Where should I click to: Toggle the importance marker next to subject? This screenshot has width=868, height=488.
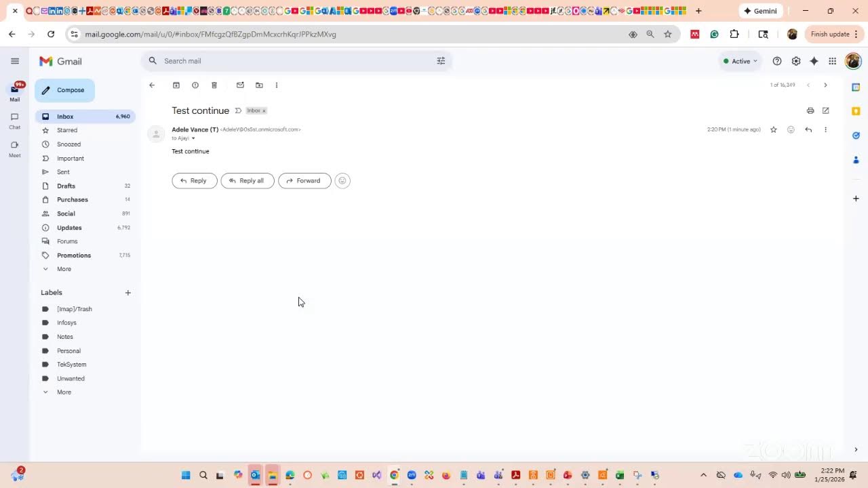[x=238, y=110]
